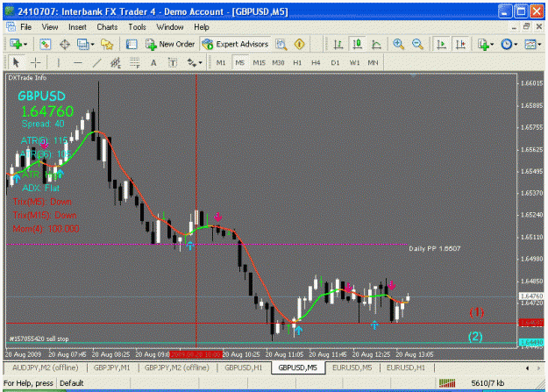The width and height of the screenshot is (548, 392).
Task: Open the Strategy Tester magnifier icon
Action: [281, 44]
